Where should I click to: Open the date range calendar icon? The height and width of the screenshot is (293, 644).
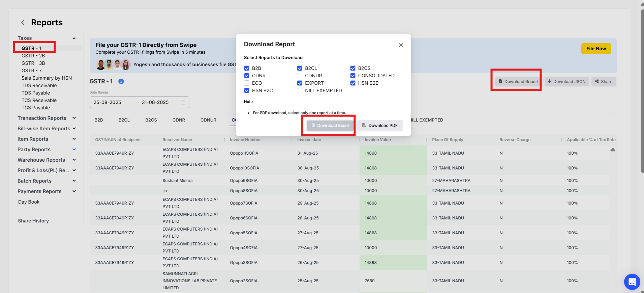pyautogui.click(x=183, y=102)
